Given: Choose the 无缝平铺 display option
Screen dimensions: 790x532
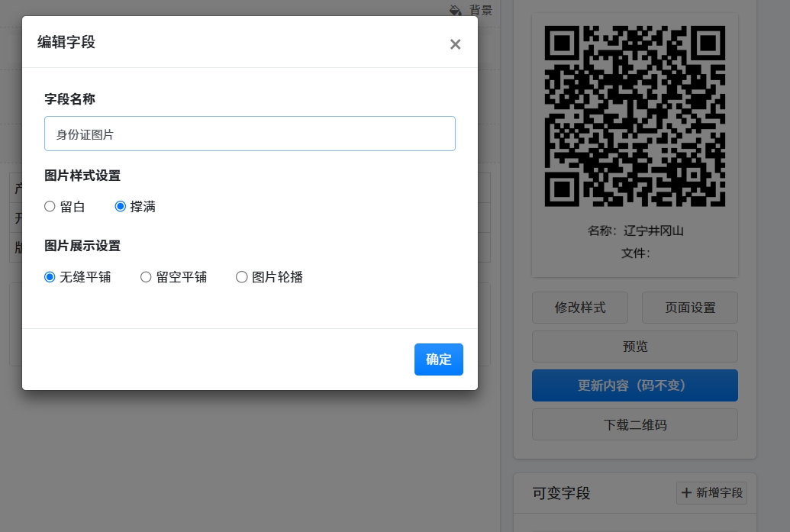Looking at the screenshot, I should 50,277.
